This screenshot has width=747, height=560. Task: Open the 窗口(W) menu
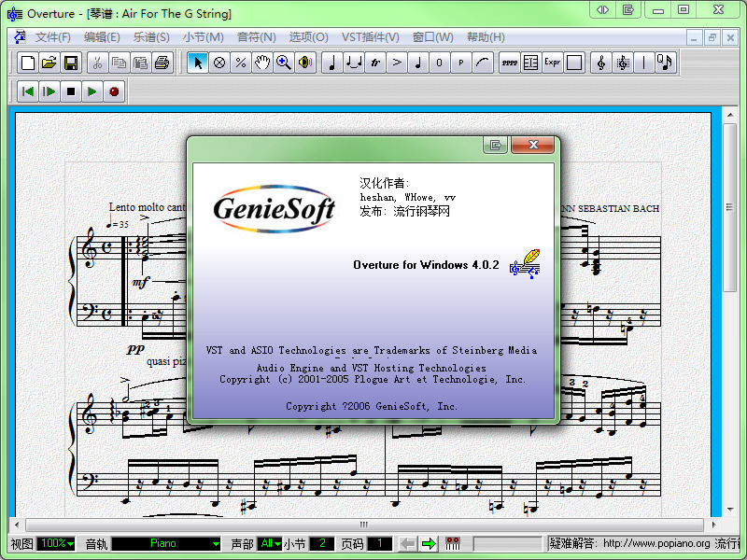(x=432, y=37)
